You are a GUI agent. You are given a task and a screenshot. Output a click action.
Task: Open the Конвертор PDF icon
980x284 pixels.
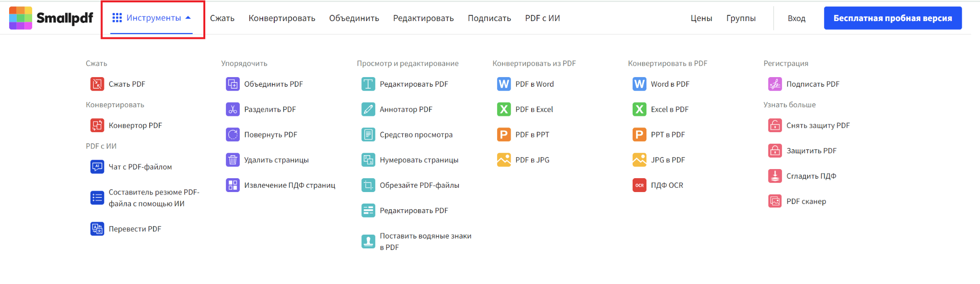coord(98,125)
